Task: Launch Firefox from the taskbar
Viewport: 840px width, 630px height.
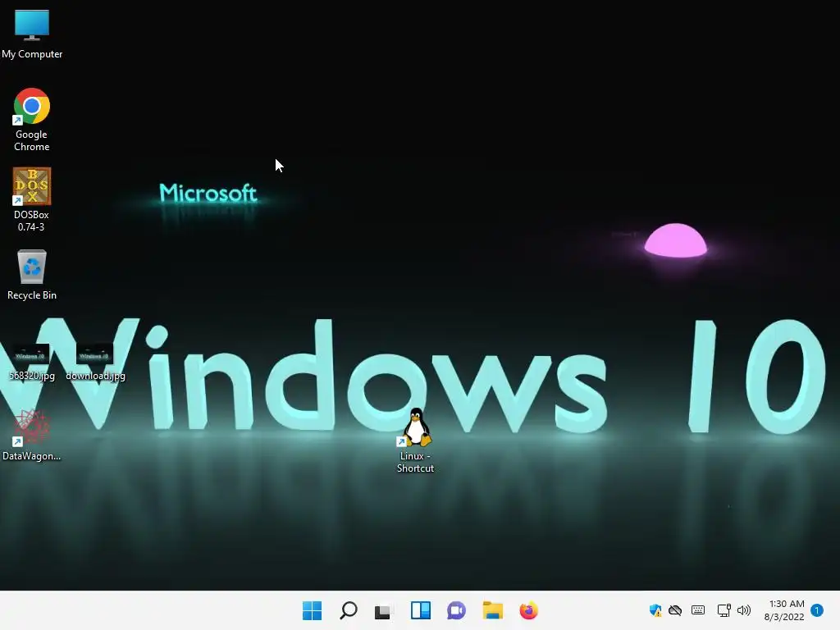Action: click(529, 610)
